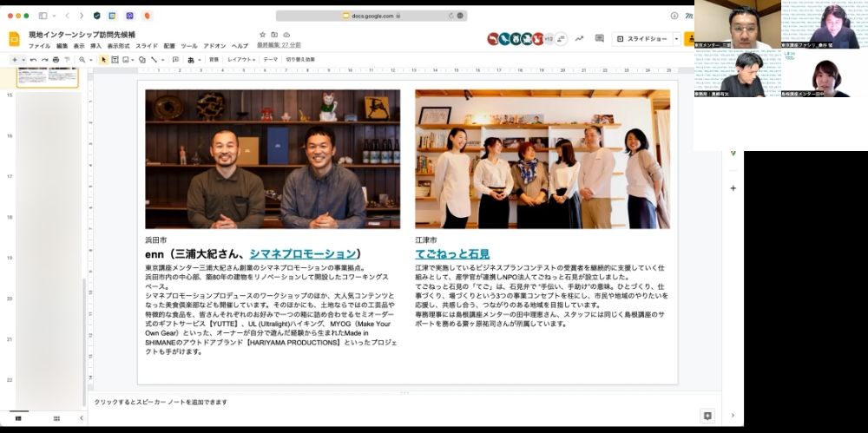Select the text box tool
This screenshot has width=868, height=433.
[115, 60]
